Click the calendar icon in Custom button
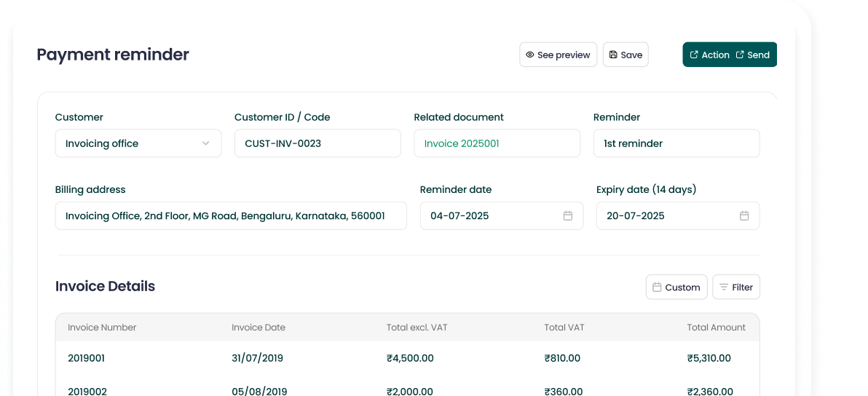This screenshot has width=868, height=396. click(x=657, y=288)
